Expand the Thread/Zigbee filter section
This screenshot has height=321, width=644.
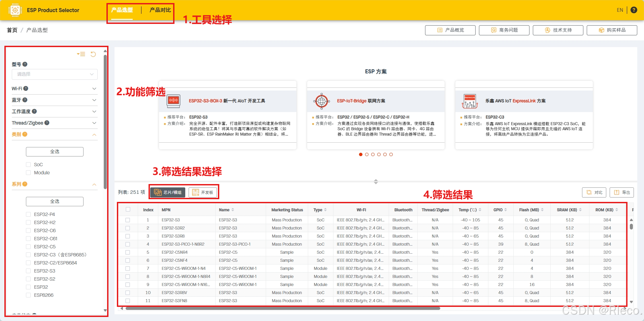click(x=94, y=123)
